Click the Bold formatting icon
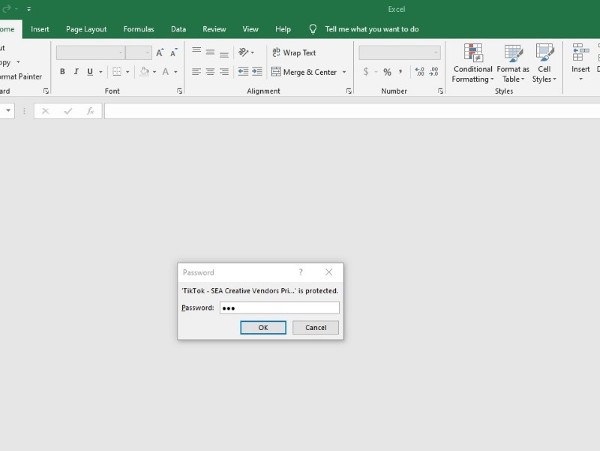600x451 pixels. click(62, 72)
